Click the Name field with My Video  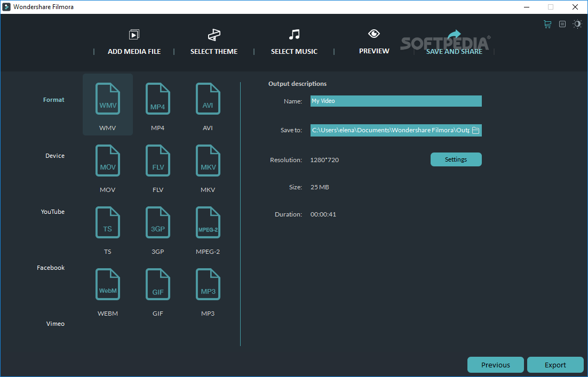(x=396, y=101)
